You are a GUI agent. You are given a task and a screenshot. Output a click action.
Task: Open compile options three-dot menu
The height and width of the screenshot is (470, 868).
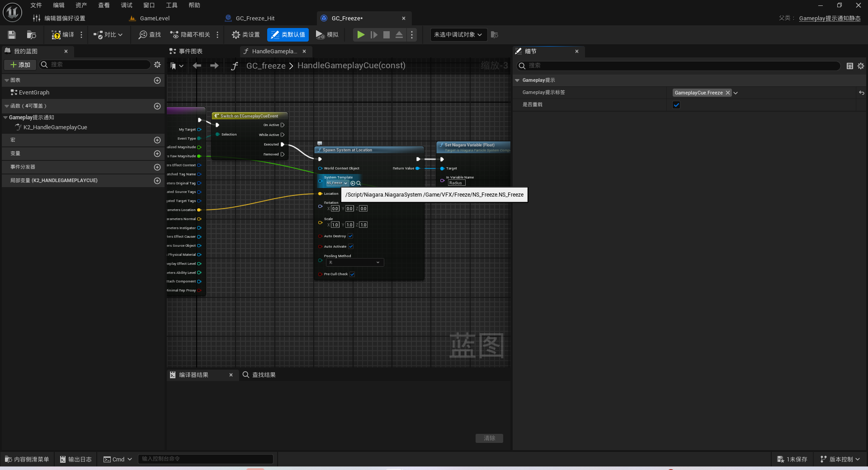81,35
